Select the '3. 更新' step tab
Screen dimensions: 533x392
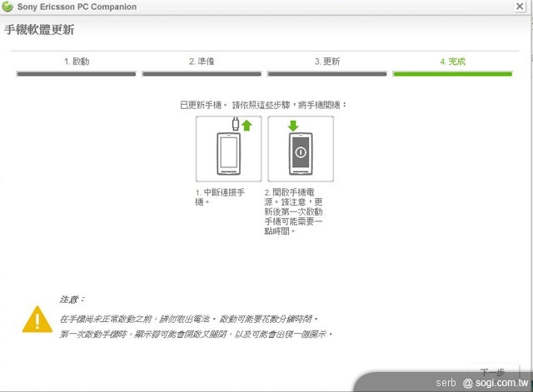click(326, 62)
